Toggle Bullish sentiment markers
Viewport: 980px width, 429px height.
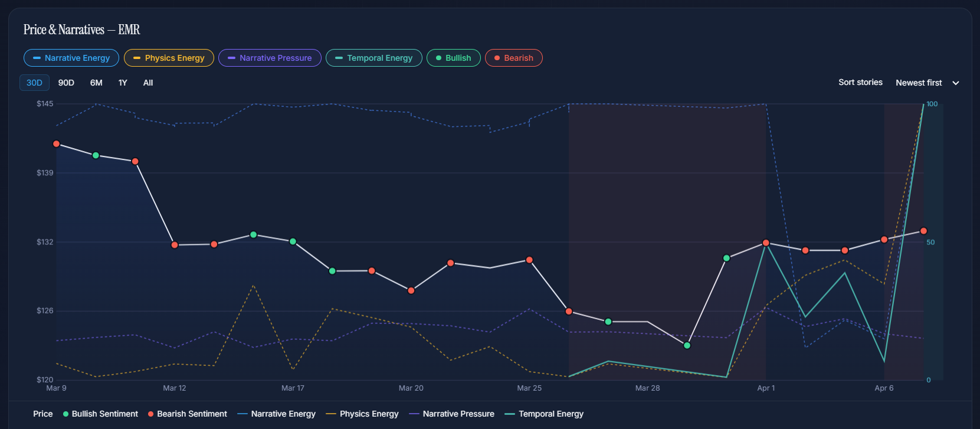(453, 58)
